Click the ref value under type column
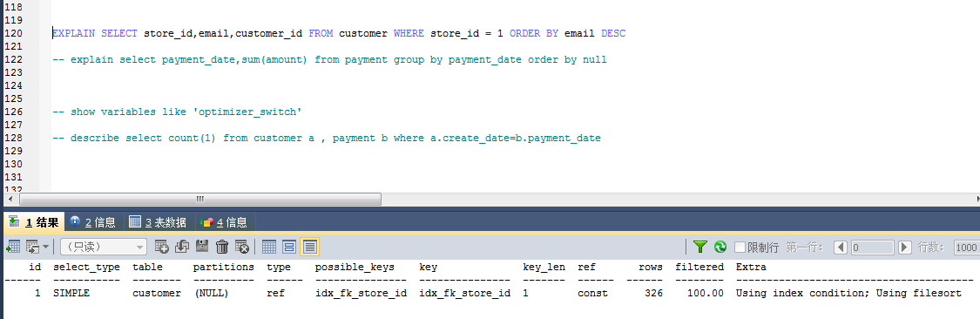Screen dimensions: 980x319 click(x=275, y=293)
